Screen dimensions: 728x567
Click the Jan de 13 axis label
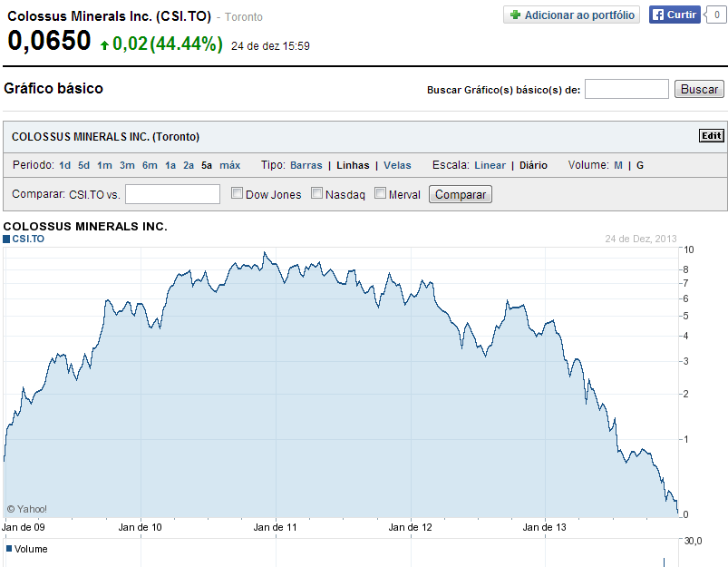[x=544, y=527]
